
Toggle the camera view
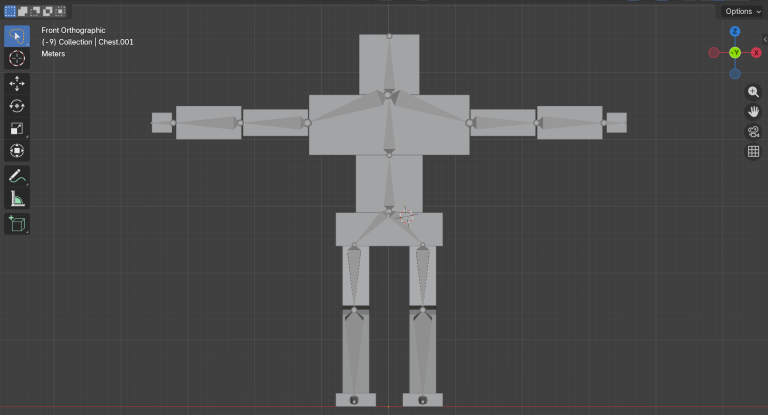tap(754, 132)
